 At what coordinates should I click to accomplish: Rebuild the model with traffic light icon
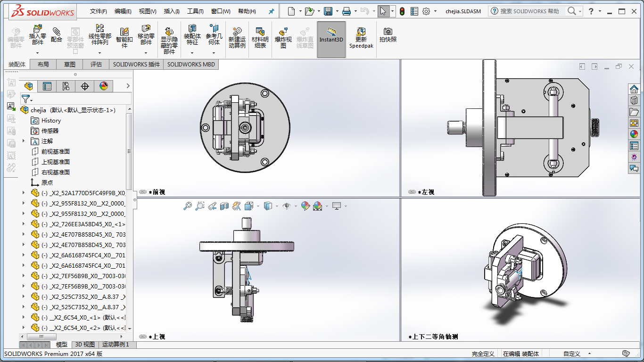coord(402,11)
